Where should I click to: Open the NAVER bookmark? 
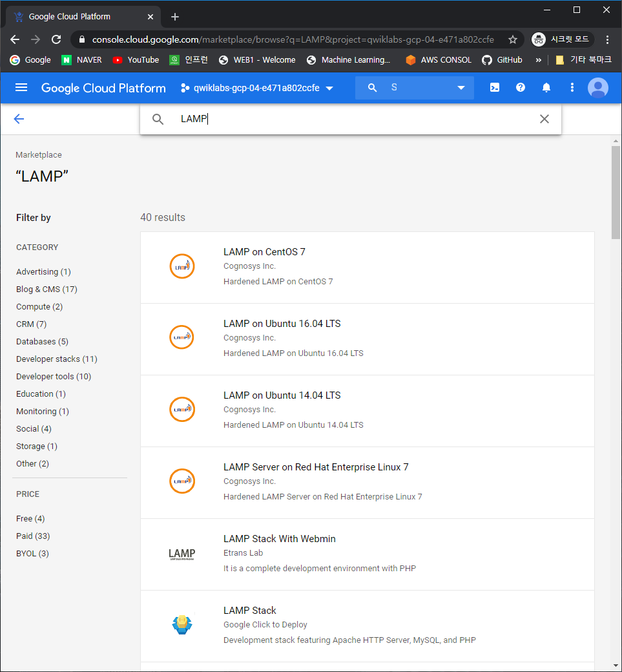[82, 60]
